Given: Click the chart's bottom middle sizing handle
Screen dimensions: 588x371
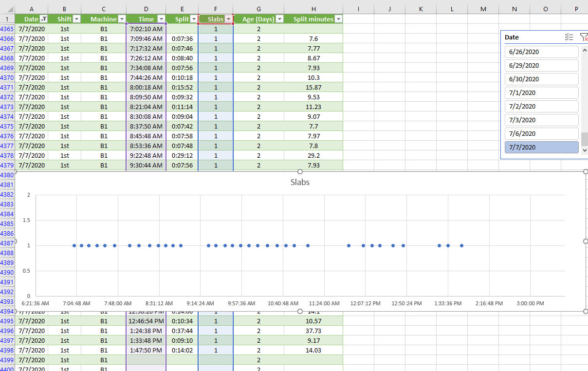Looking at the screenshot, I should [x=300, y=311].
